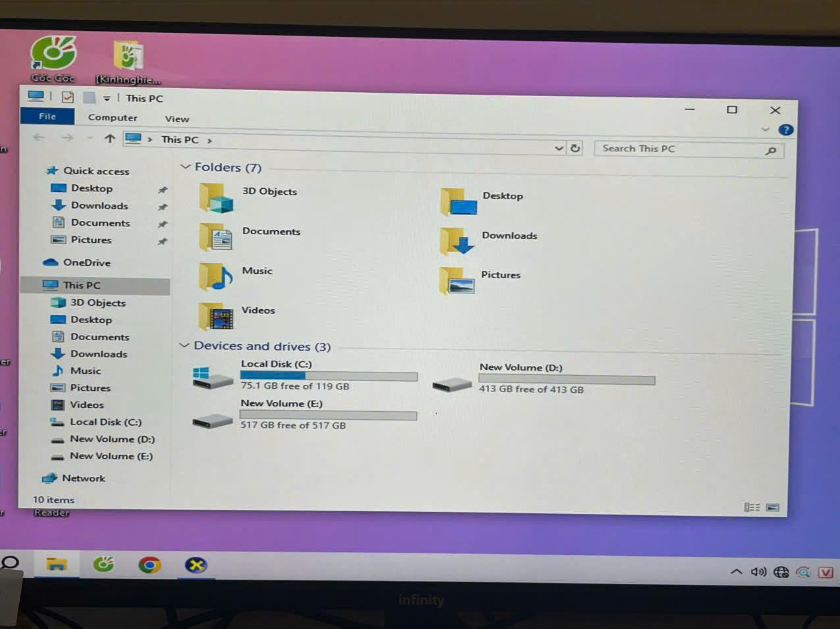Screen dimensions: 840x629
Task: Select the Downloads folder icon in the main pane
Action: (x=457, y=241)
